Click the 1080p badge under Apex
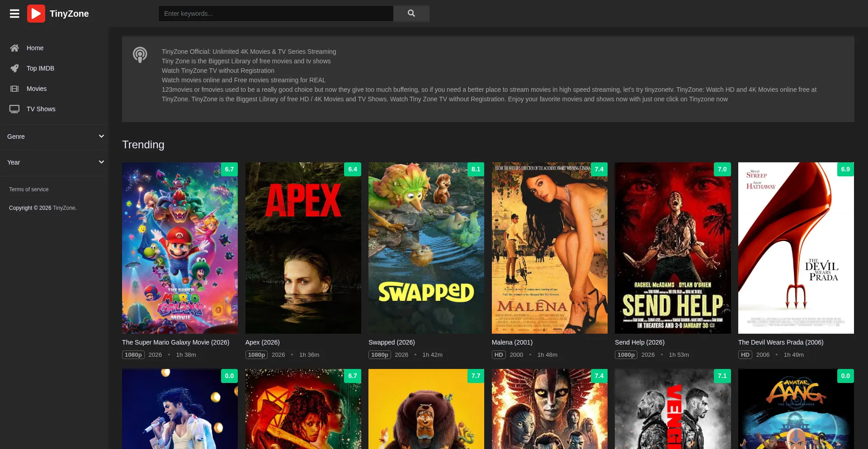Viewport: 868px width, 449px height. [256, 355]
